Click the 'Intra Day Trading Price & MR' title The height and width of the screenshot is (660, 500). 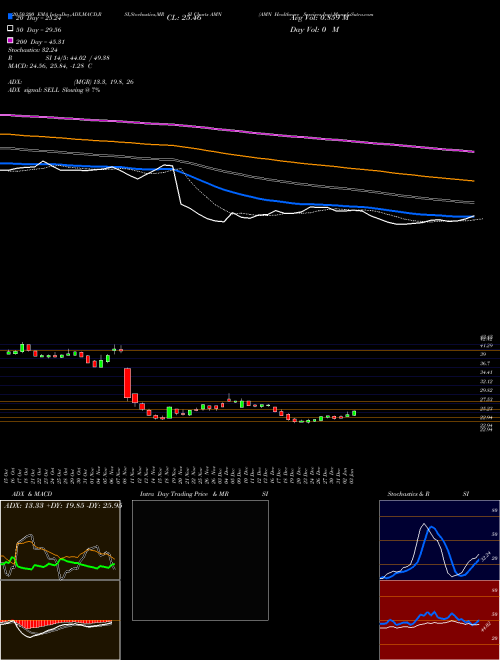click(184, 494)
